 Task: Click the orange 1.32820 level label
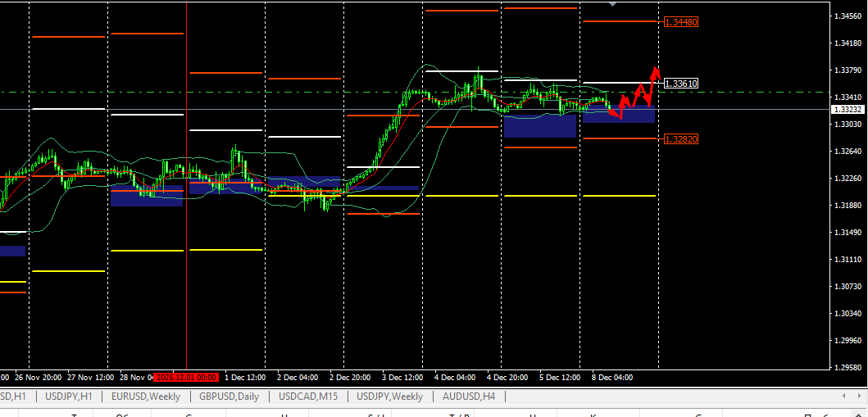click(681, 138)
